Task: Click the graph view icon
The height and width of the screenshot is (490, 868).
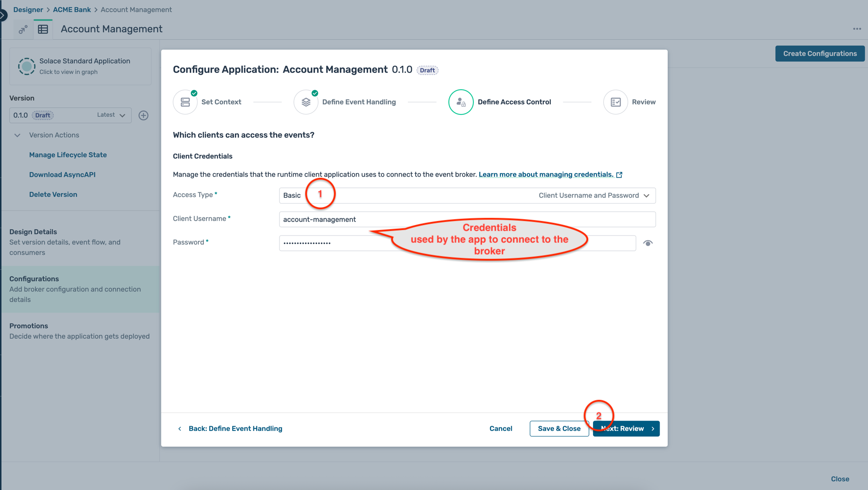Action: tap(22, 30)
